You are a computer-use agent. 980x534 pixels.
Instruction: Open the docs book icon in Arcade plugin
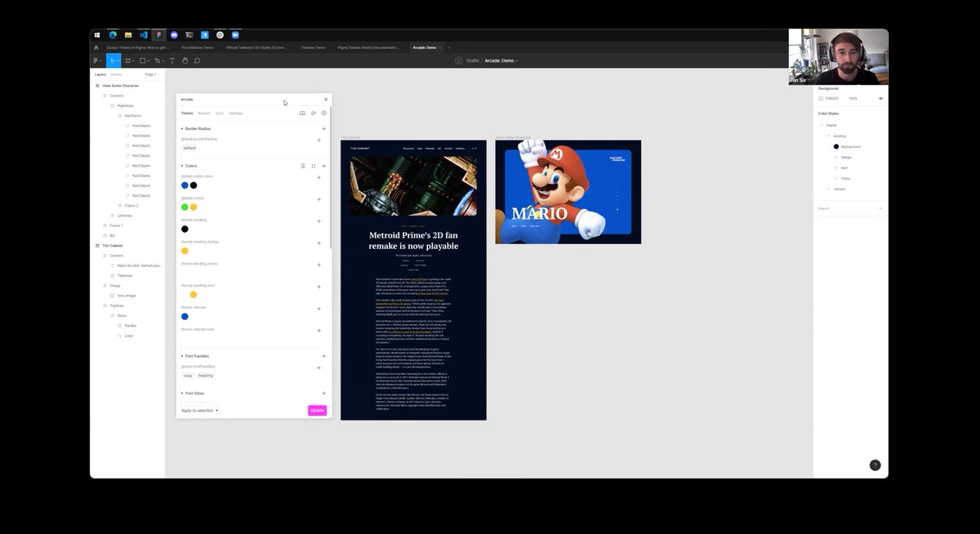(x=302, y=113)
